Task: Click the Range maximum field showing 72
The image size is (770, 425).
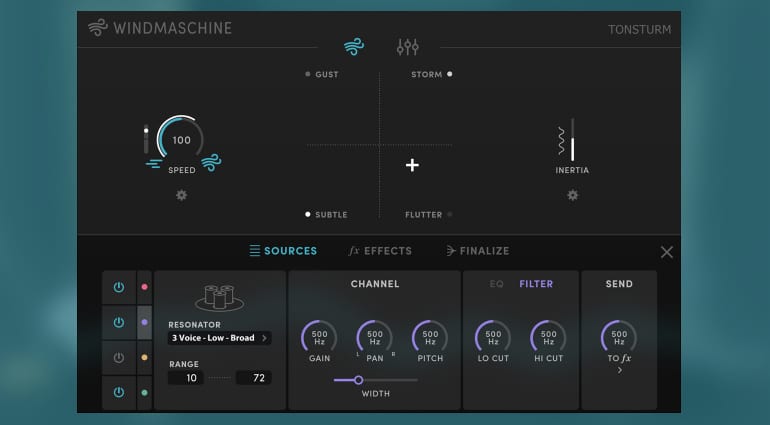Action: point(253,378)
